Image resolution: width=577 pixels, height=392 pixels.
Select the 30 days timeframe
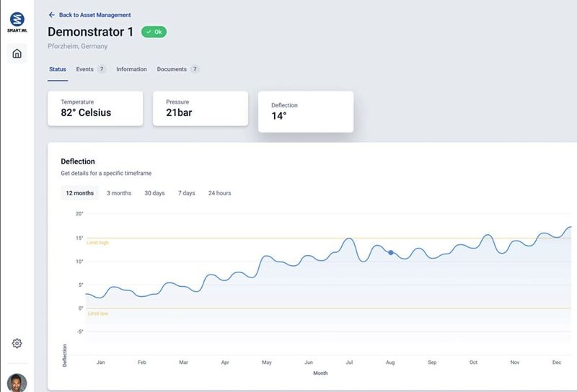click(x=154, y=193)
